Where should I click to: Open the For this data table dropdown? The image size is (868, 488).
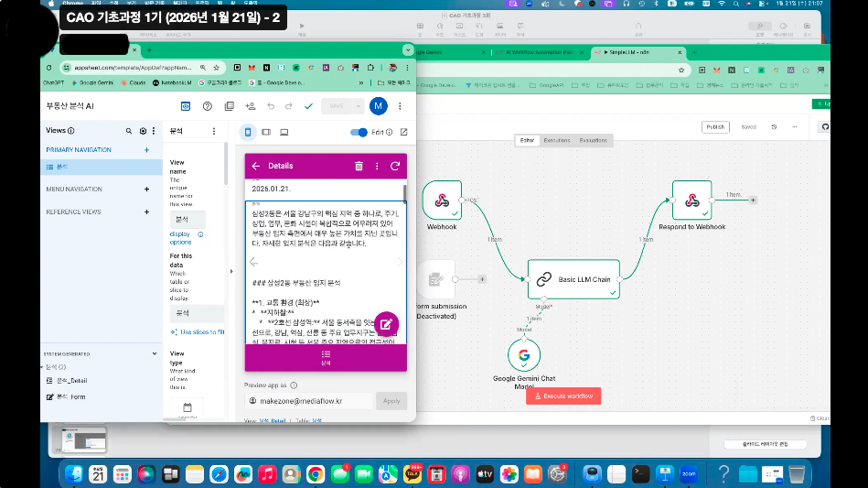tap(197, 313)
